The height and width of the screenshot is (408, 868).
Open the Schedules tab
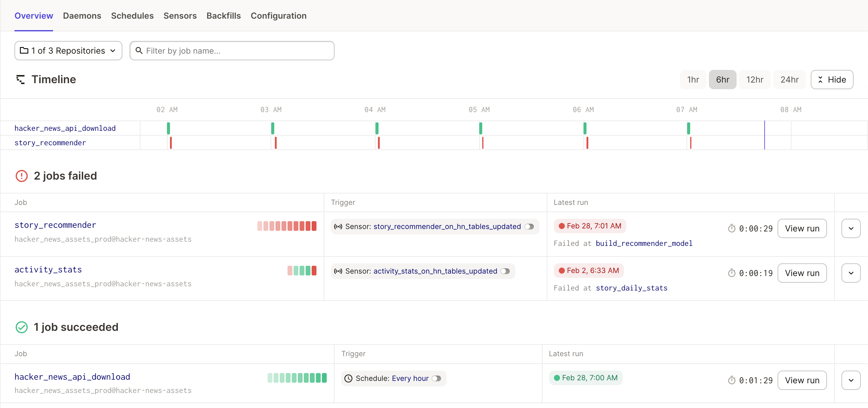coord(132,16)
